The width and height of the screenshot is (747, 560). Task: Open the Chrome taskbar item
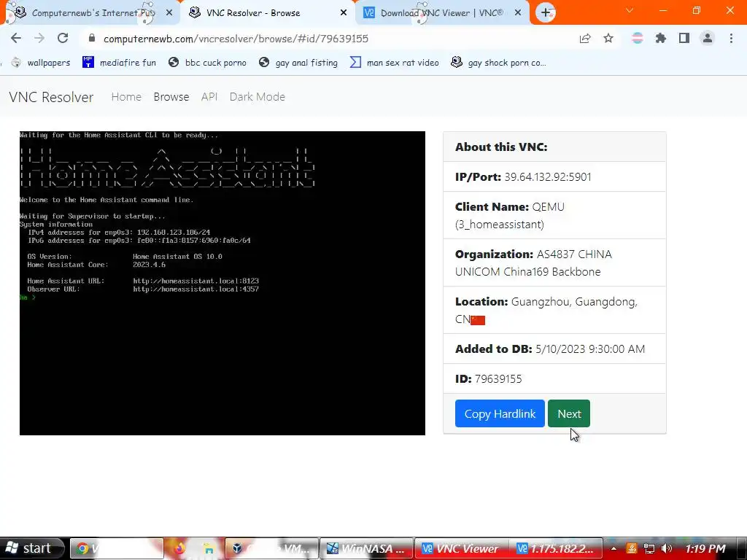[x=117, y=548]
